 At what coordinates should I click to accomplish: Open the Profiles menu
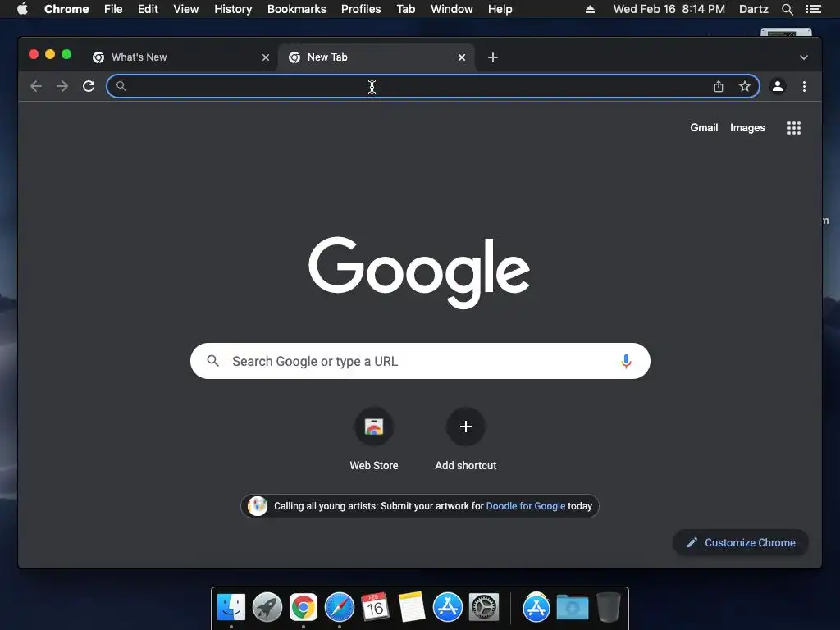point(361,9)
